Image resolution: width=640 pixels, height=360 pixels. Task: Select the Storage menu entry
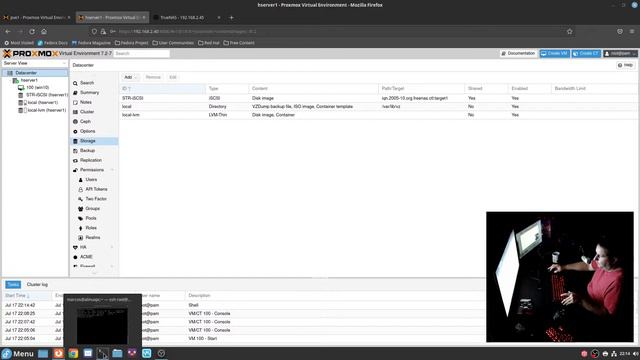click(x=94, y=141)
